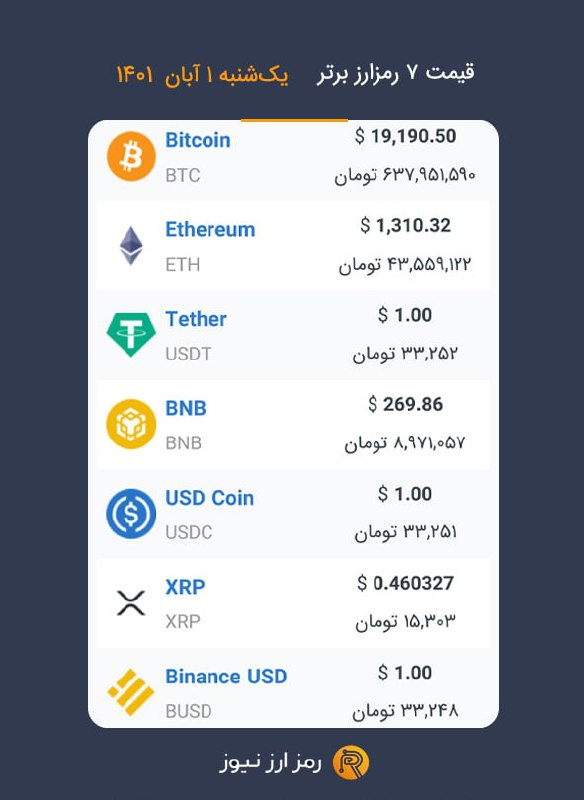Screen dimensions: 584x800
Task: Select the Tether name label
Action: point(196,319)
